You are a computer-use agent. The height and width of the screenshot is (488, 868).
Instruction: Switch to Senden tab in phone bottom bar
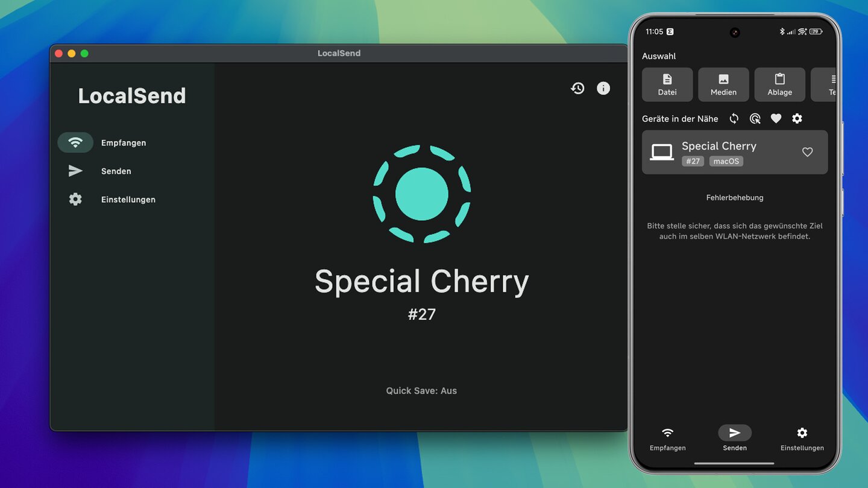click(x=735, y=439)
